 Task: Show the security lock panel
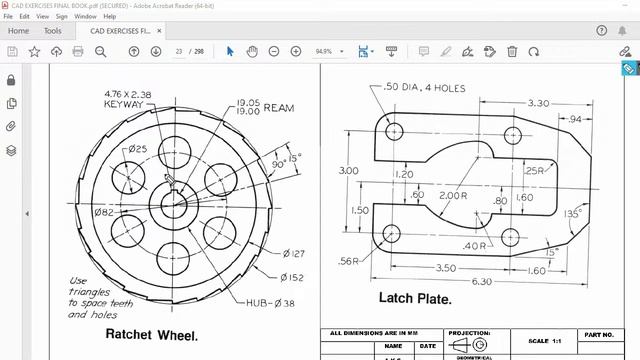coord(11,80)
